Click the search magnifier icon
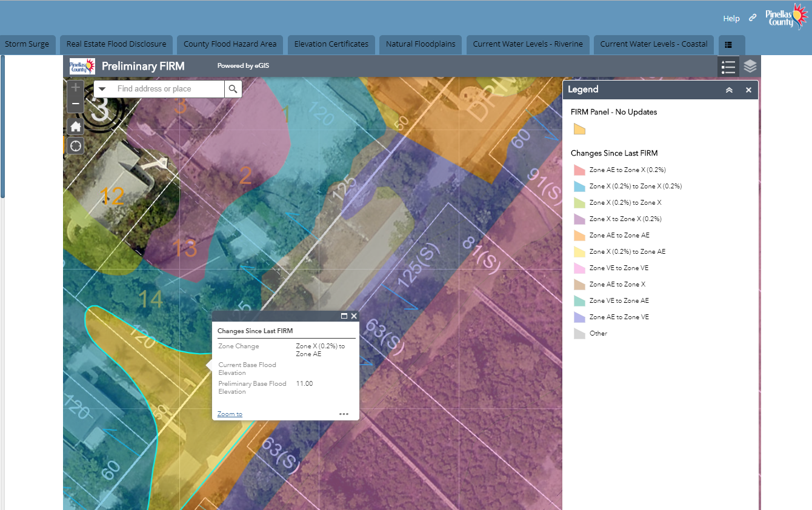The height and width of the screenshot is (510, 812). 233,89
